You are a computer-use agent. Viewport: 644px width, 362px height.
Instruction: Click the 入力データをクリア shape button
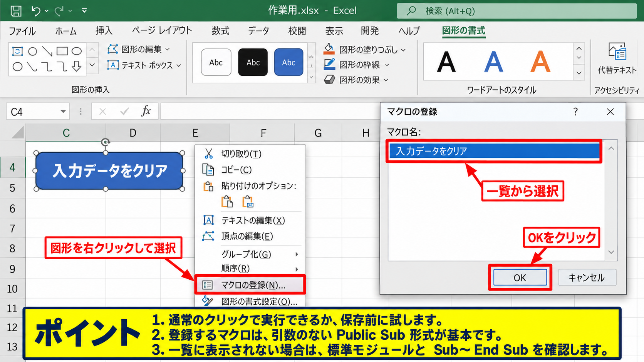109,170
